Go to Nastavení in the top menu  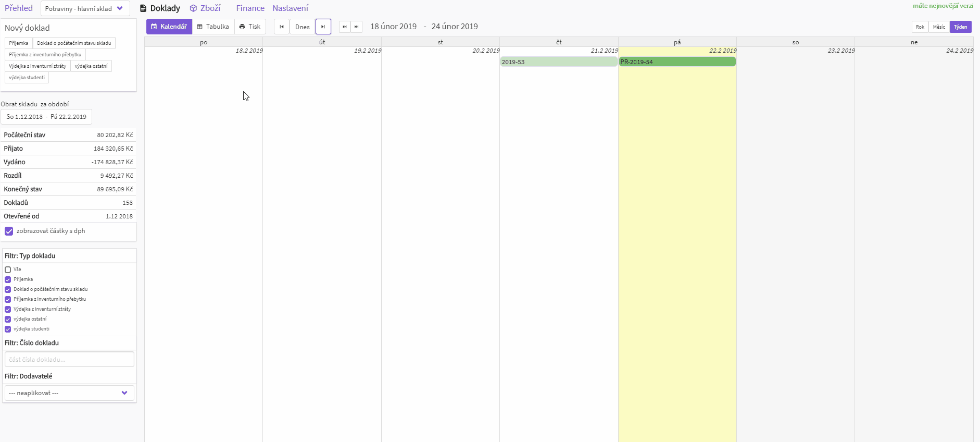pyautogui.click(x=290, y=8)
